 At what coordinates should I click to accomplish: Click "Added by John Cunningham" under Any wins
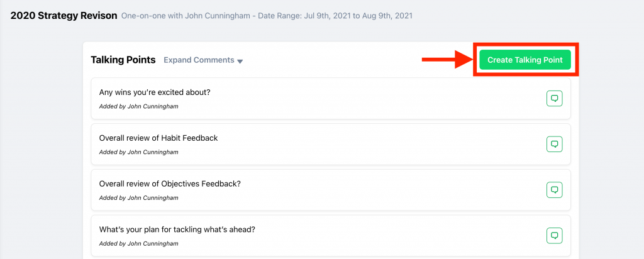pyautogui.click(x=138, y=106)
